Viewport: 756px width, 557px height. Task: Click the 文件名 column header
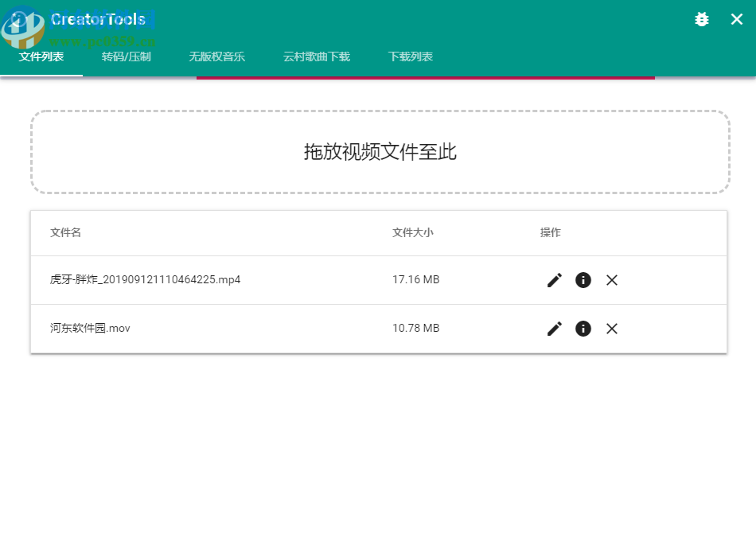pyautogui.click(x=64, y=232)
